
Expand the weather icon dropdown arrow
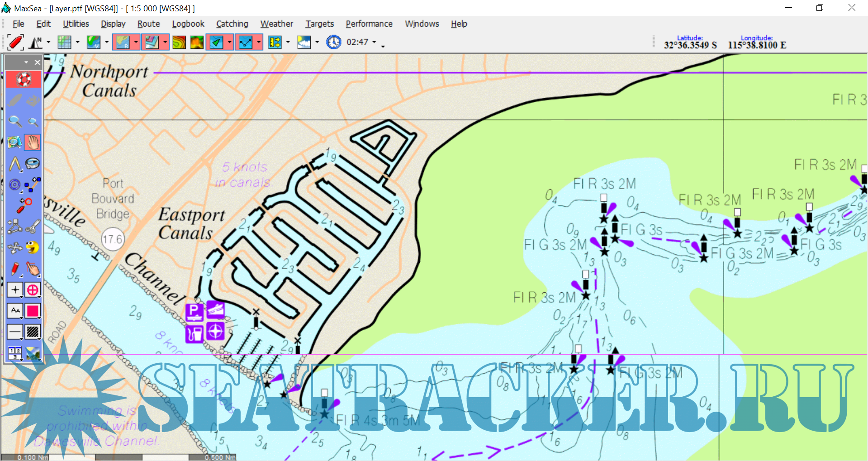click(x=317, y=43)
